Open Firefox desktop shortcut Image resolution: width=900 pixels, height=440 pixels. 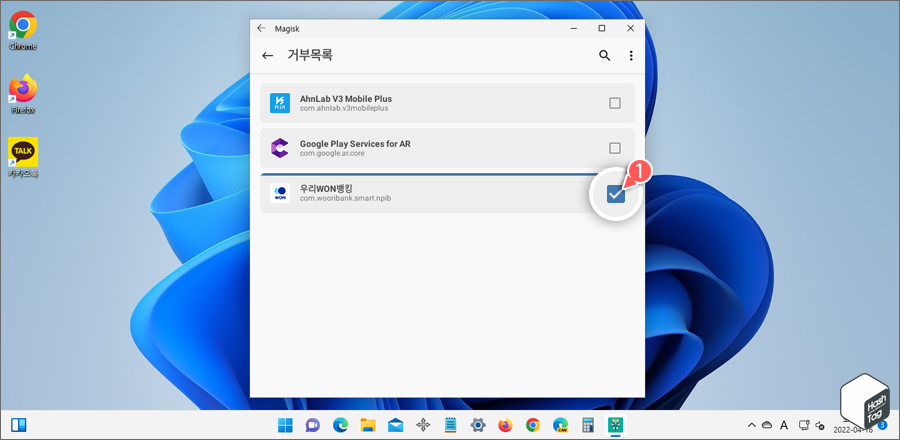pos(23,94)
